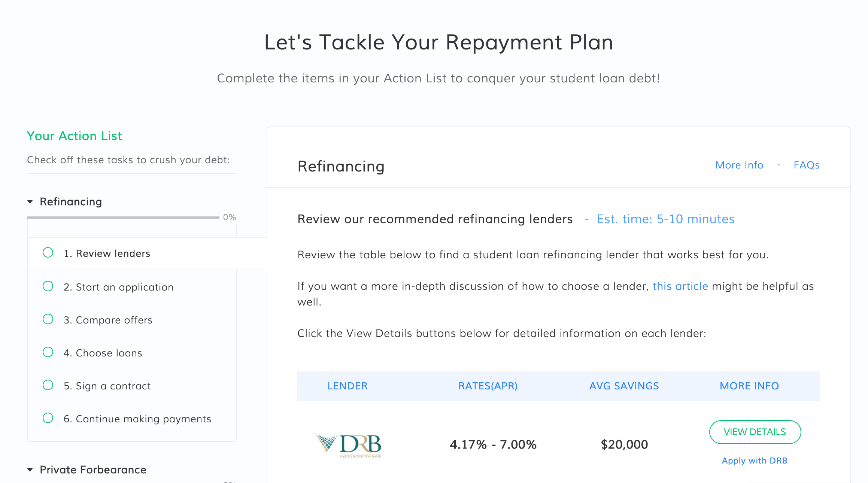This screenshot has width=868, height=483.
Task: Expand the Private Forbearance section
Action: pos(30,470)
